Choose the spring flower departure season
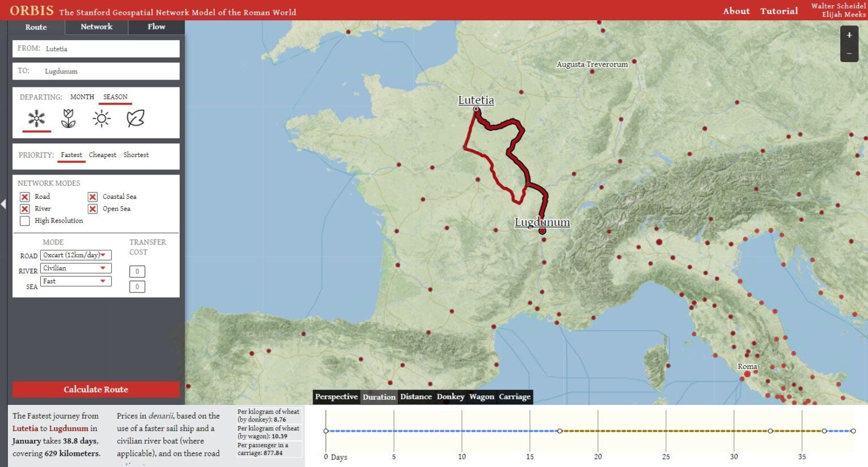 point(68,119)
